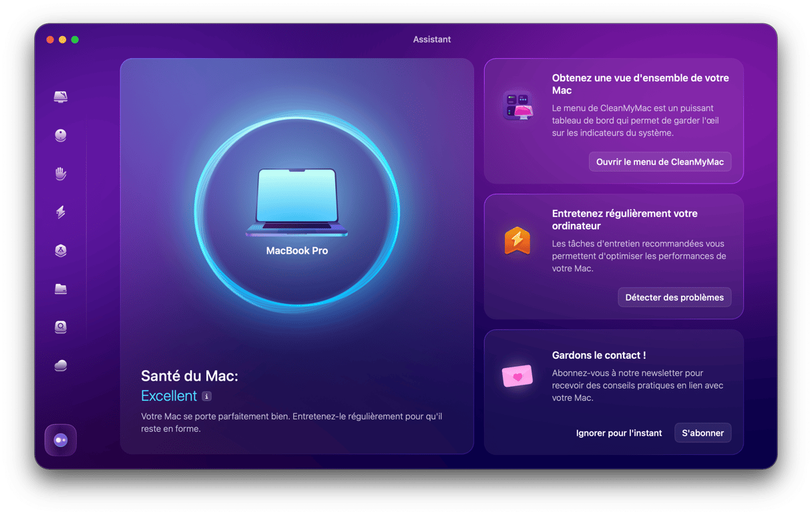The image size is (812, 515).
Task: Open the disk magnifier icon in sidebar
Action: (x=61, y=327)
